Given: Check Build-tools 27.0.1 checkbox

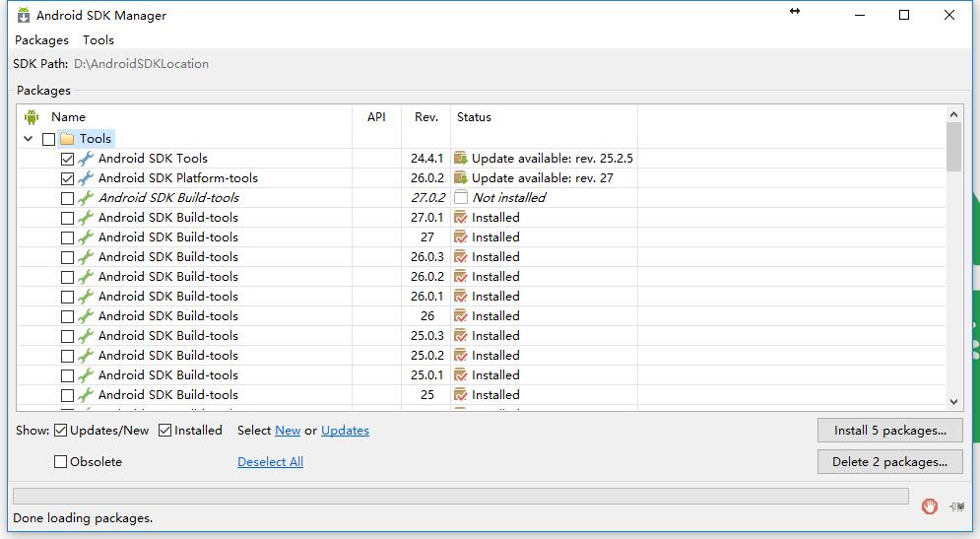Looking at the screenshot, I should pyautogui.click(x=68, y=218).
